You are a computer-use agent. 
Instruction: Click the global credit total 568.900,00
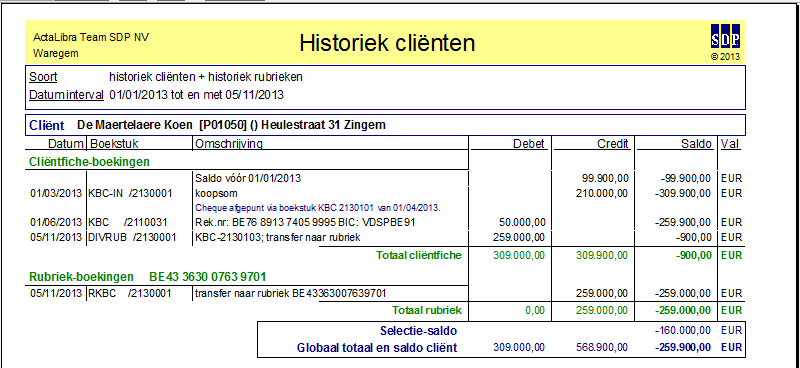click(x=603, y=348)
